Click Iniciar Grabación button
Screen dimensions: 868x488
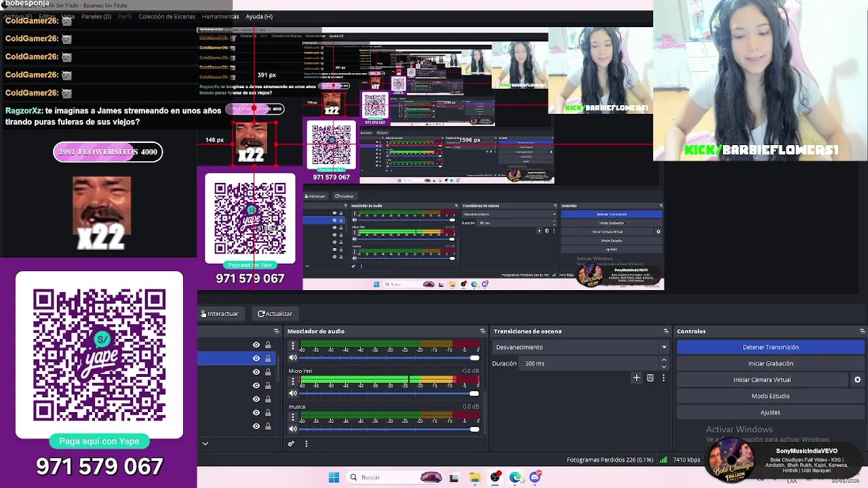point(770,363)
